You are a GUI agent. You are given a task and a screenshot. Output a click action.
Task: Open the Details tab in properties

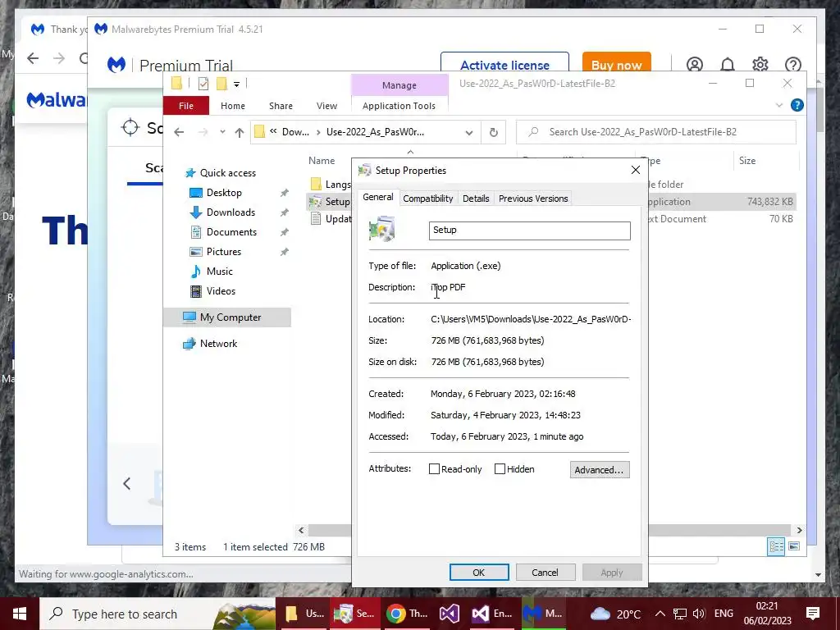click(476, 199)
